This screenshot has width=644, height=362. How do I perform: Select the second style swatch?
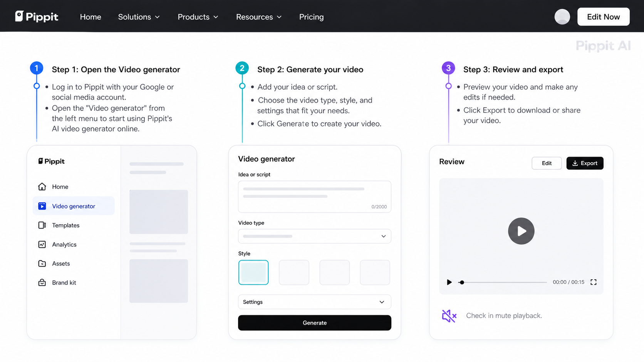pyautogui.click(x=294, y=272)
